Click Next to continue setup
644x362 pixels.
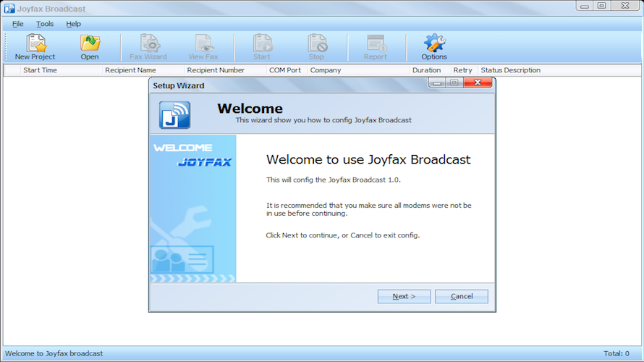point(404,296)
